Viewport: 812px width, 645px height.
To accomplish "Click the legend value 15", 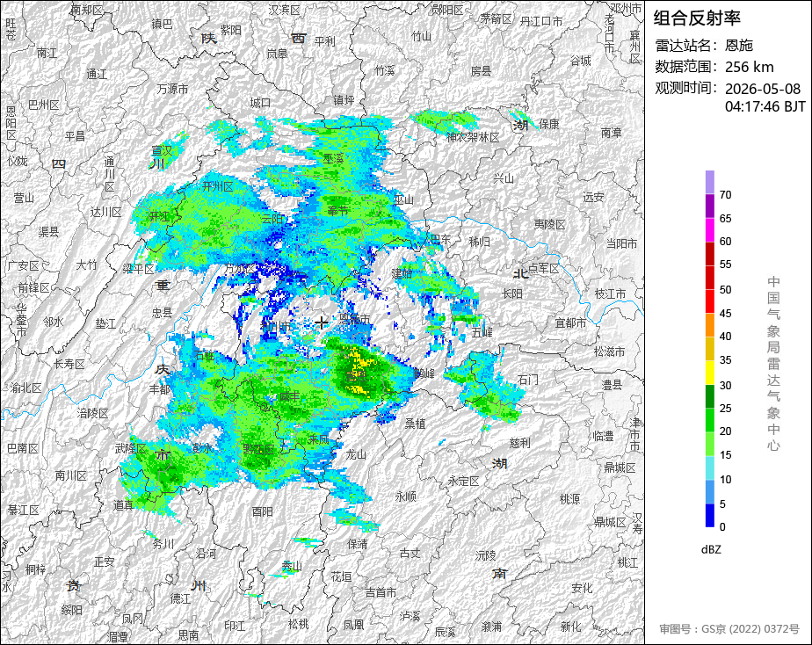I will (x=726, y=455).
